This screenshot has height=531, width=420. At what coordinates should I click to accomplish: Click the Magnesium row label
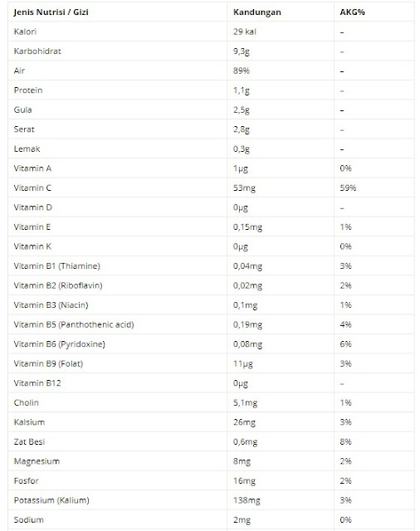tap(37, 461)
